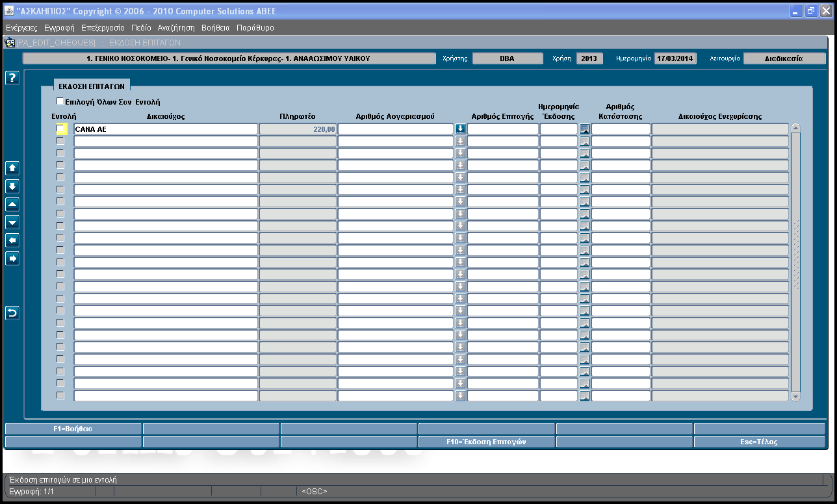Viewport: 837px width, 504px height.
Task: Click the '<OSC>' status bar indicator
Action: click(x=315, y=492)
